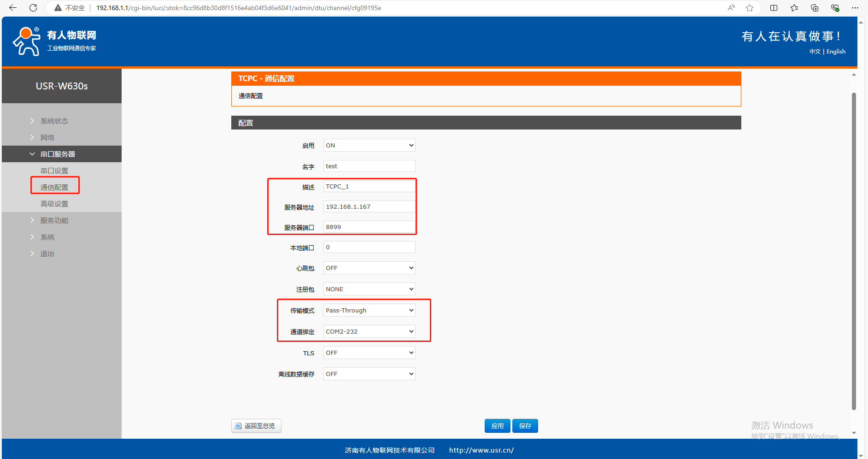868x459 pixels.
Task: Click the 保存 save button
Action: (x=525, y=426)
